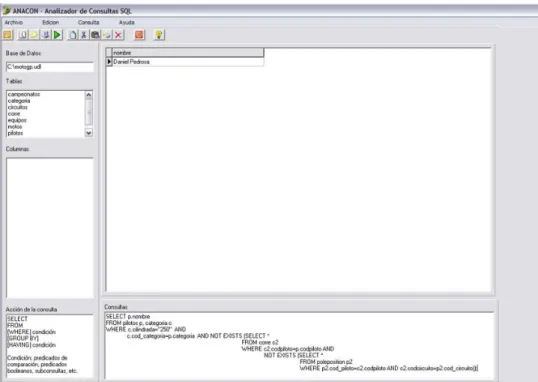Image resolution: width=538 pixels, height=382 pixels.
Task: Open the Consulta menu
Action: coord(89,22)
